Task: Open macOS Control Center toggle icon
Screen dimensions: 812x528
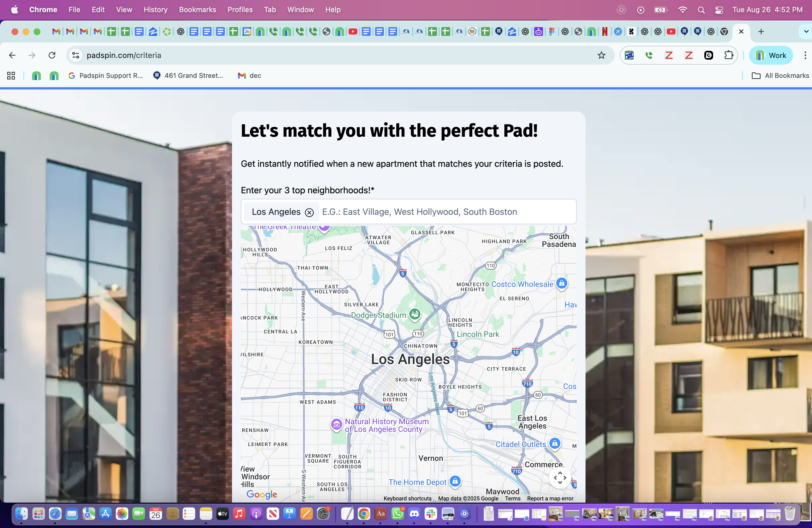Action: (719, 10)
